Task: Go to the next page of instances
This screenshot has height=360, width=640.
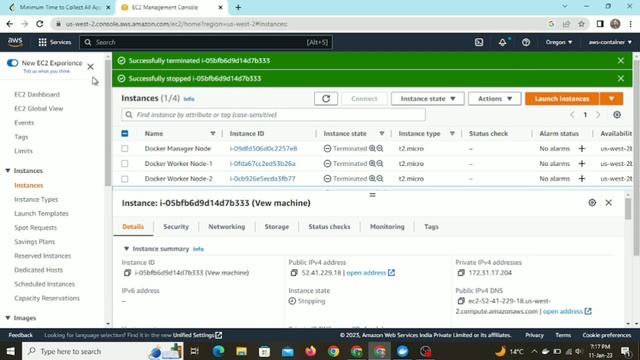Action: 598,115
